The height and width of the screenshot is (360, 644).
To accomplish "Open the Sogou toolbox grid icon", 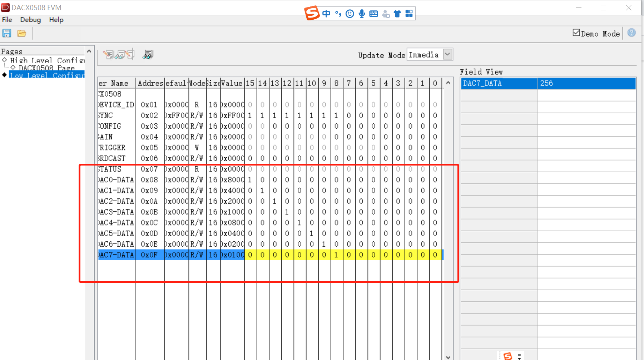I will point(409,14).
